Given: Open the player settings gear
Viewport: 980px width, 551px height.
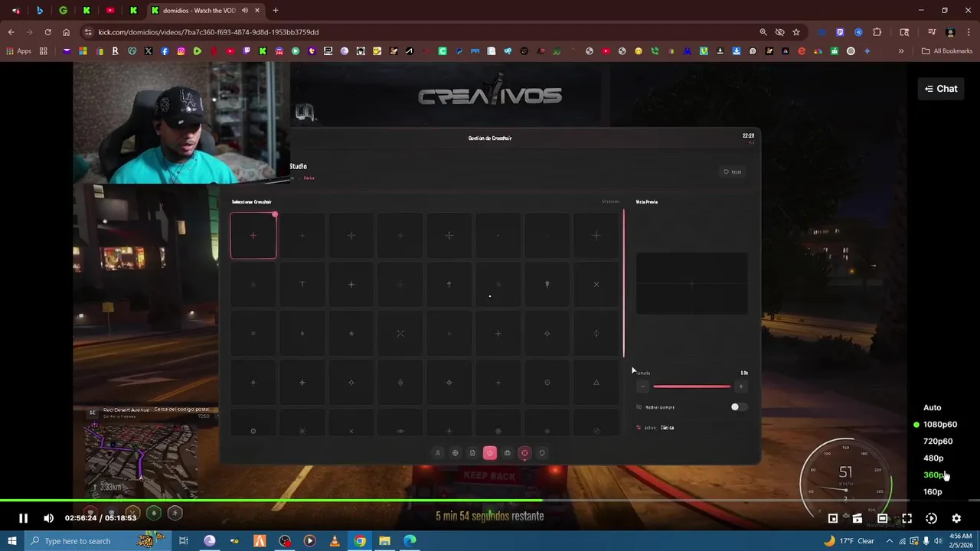Looking at the screenshot, I should tap(956, 518).
